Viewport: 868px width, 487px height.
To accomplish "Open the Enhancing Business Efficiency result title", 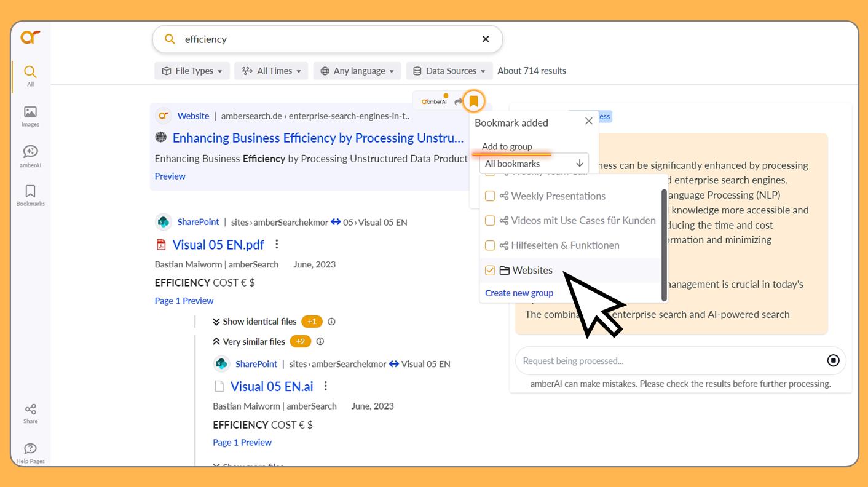I will coord(318,138).
